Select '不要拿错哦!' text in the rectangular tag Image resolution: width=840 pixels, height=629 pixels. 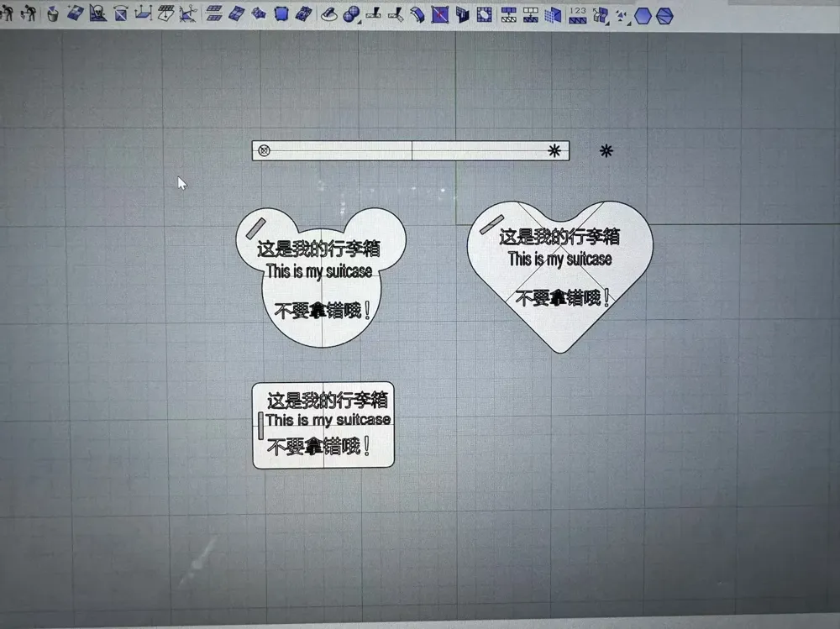318,446
